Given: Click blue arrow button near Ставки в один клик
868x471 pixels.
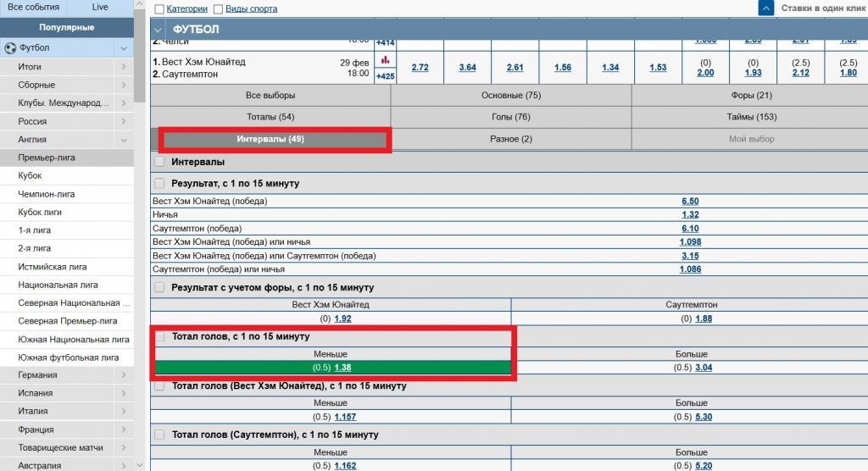Looking at the screenshot, I should click(x=766, y=8).
